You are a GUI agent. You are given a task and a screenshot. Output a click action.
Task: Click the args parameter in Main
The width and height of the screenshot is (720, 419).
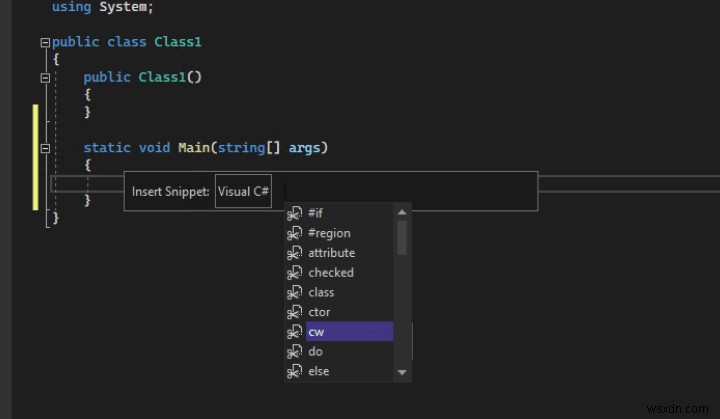click(x=304, y=148)
